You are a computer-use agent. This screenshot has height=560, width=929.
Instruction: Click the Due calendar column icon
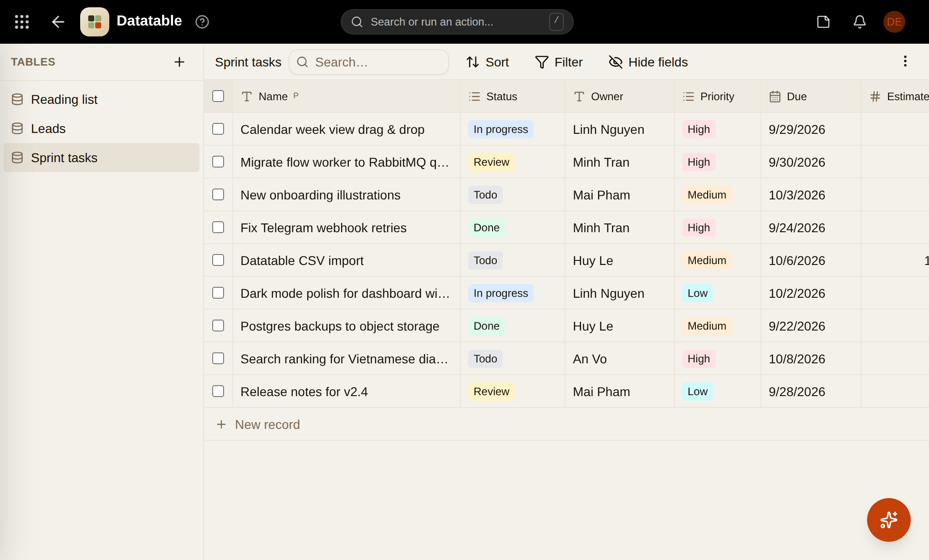point(775,97)
